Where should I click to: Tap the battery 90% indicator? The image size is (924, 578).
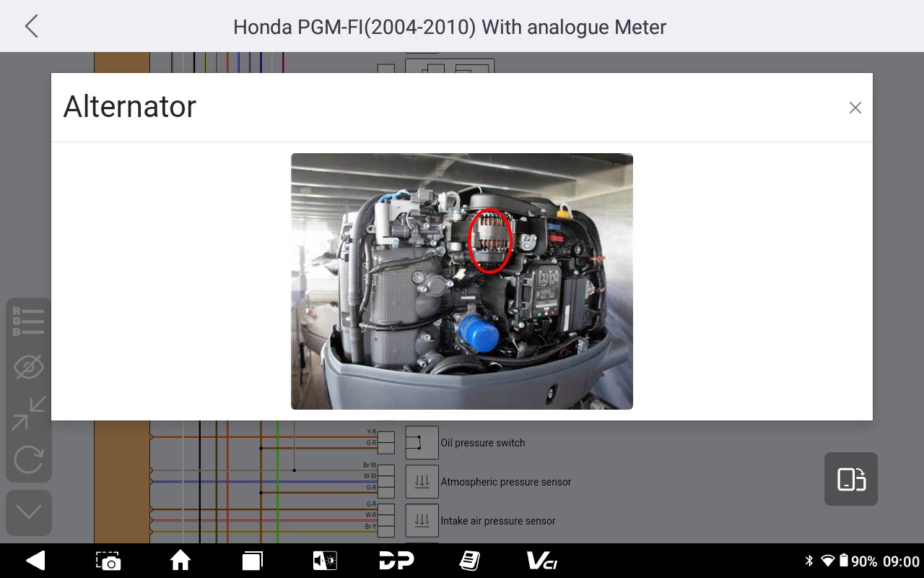(858, 561)
